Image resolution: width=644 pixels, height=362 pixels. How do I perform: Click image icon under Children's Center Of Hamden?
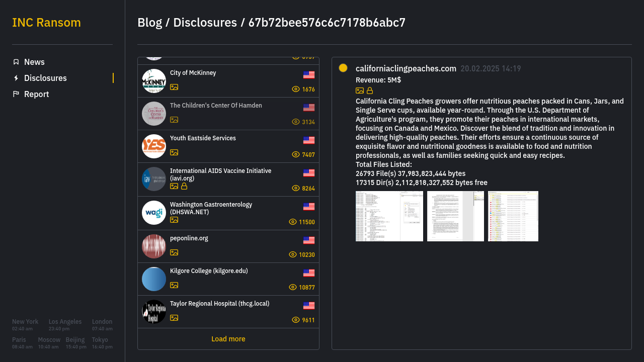[174, 120]
